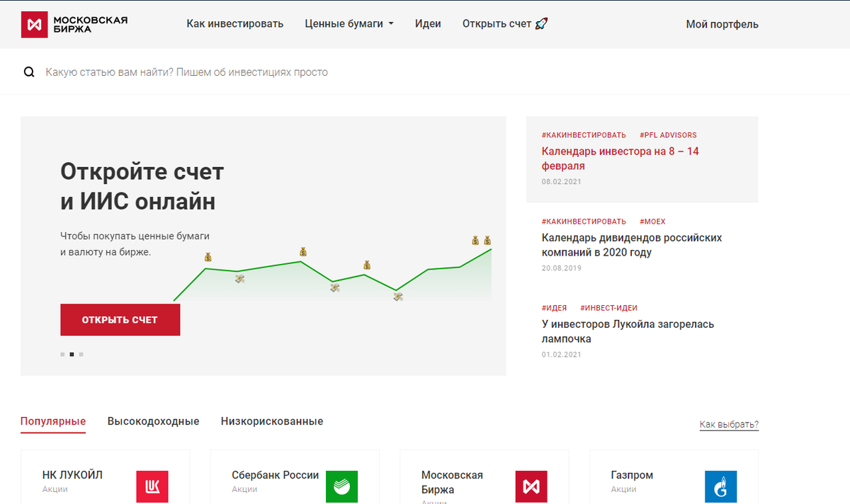Click the Московская Биржа logo

74,24
